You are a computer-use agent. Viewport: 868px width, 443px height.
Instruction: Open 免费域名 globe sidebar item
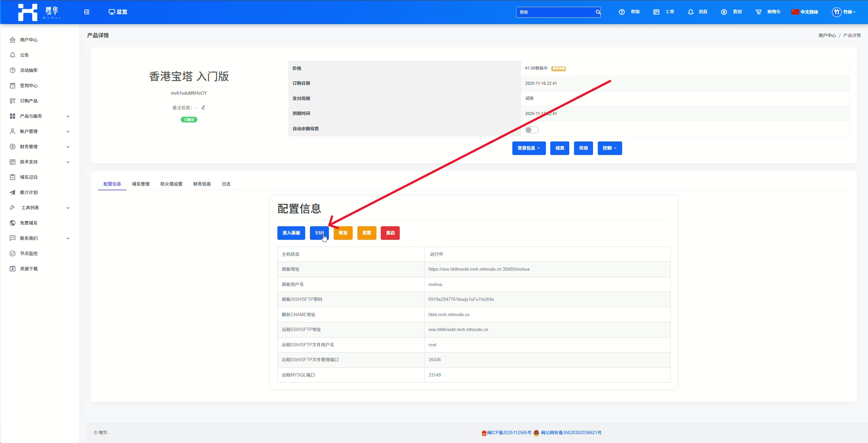tap(28, 223)
